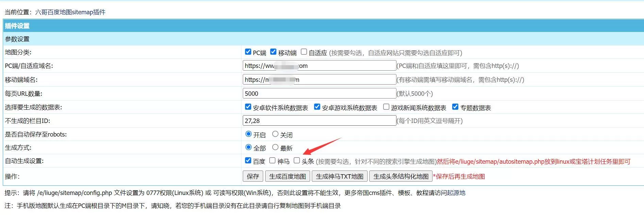This screenshot has height=215, width=644.
Task: Click the 参数设置 section label
Action: [17, 39]
